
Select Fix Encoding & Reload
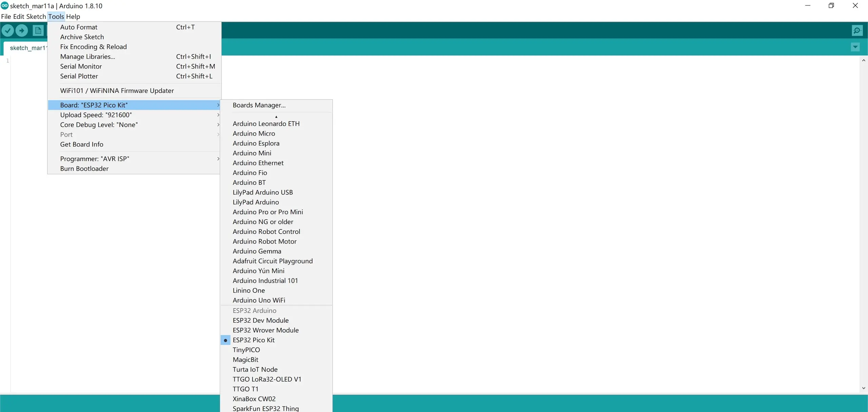(x=134, y=47)
